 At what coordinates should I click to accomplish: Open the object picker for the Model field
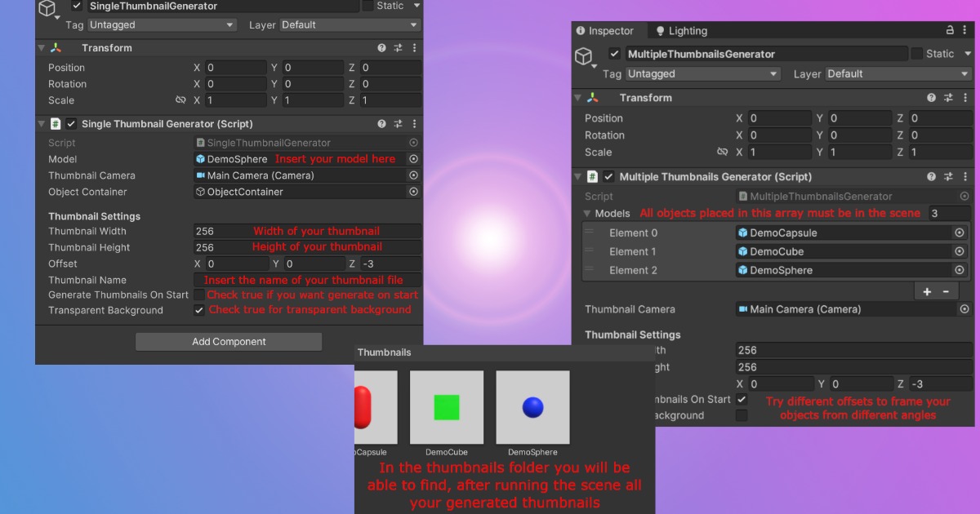click(412, 159)
